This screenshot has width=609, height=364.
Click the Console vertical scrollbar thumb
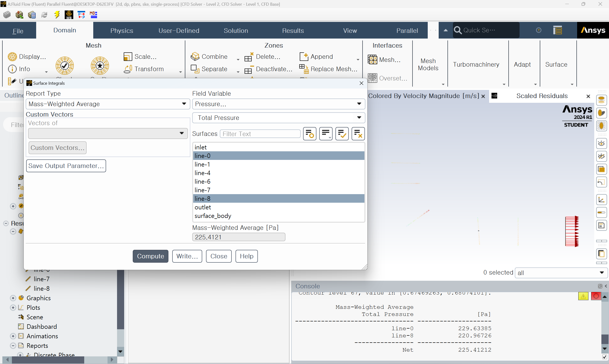604,339
